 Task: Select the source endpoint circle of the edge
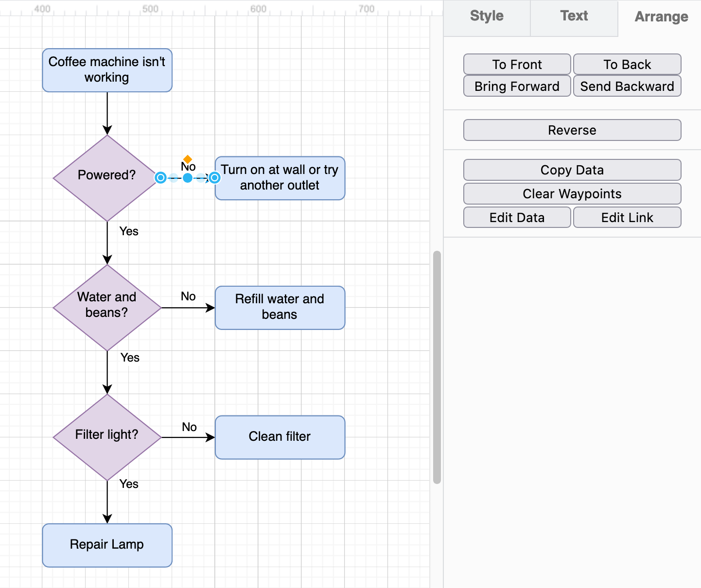(x=160, y=178)
